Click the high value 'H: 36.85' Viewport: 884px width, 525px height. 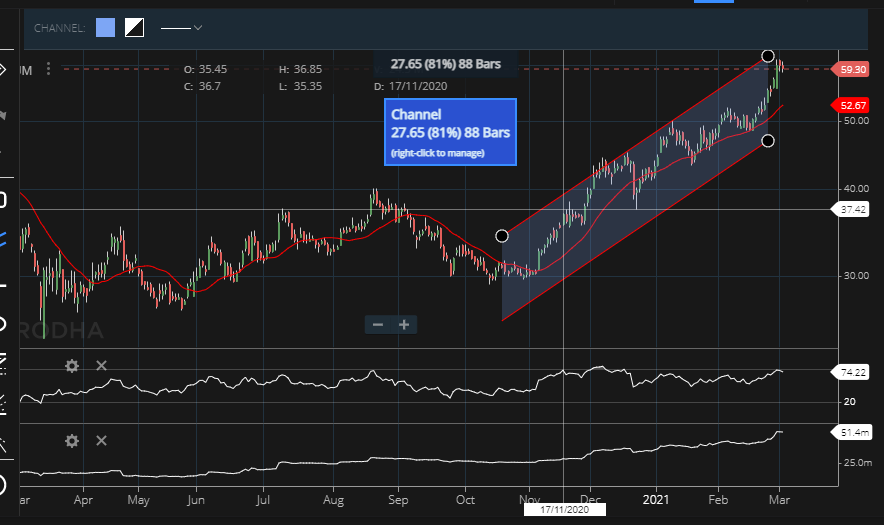tap(300, 69)
